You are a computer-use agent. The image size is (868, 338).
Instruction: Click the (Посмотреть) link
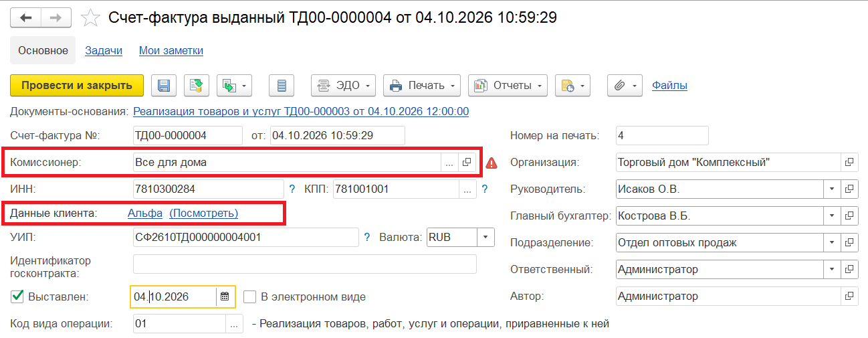[203, 213]
